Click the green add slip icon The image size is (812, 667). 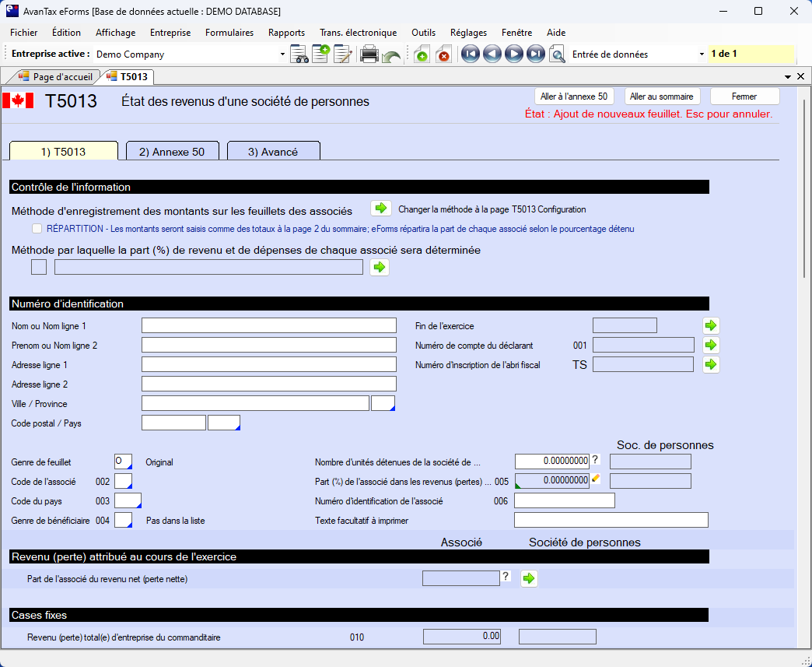[x=421, y=54]
